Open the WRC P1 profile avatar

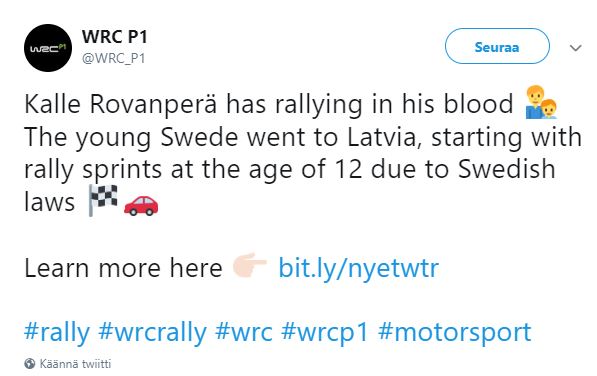(x=48, y=48)
